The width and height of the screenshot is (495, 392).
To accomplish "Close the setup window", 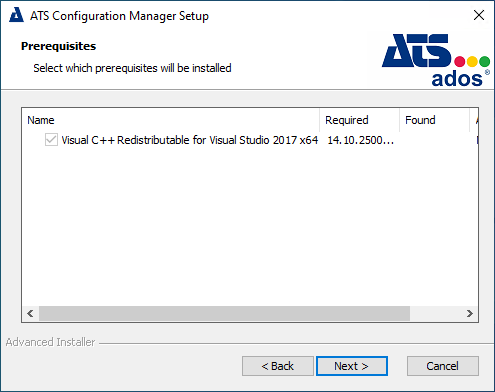I will pos(479,15).
